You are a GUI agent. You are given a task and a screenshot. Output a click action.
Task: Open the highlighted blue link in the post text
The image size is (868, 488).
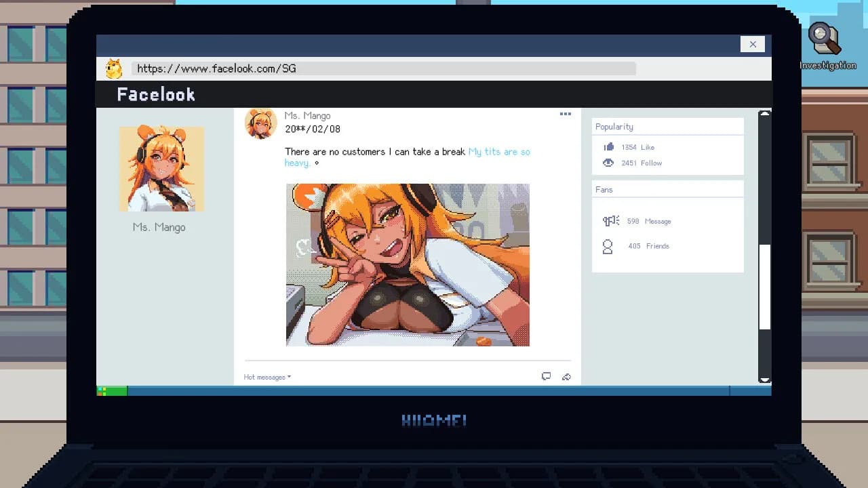(x=500, y=152)
